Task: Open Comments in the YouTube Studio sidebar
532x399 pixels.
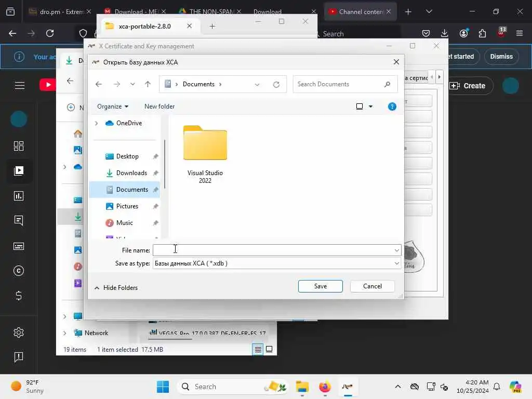Action: coord(19,221)
